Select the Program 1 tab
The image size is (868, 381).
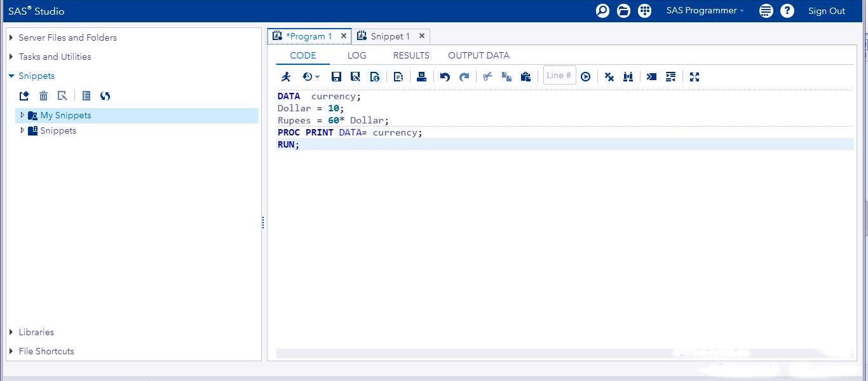[x=308, y=36]
